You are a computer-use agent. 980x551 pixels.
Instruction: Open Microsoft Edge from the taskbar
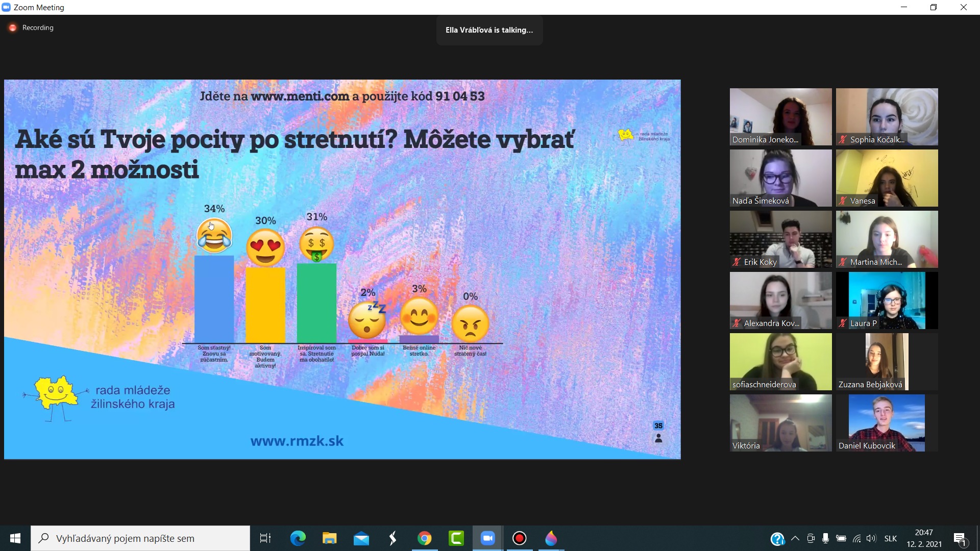click(x=298, y=538)
